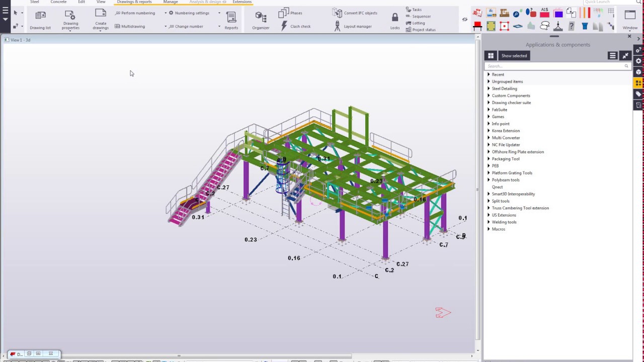Toggle the ribbon visibility eye icon
Image resolution: width=644 pixels, height=362 pixels.
(x=464, y=20)
